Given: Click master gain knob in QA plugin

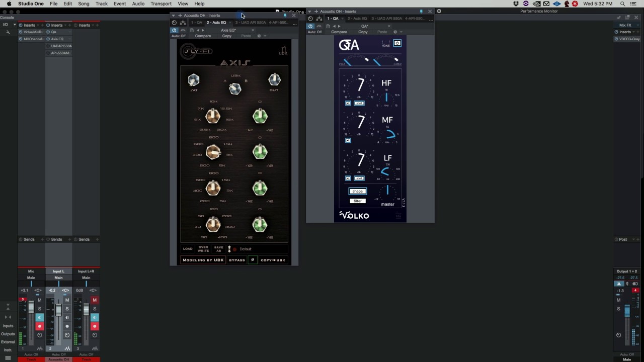Looking at the screenshot, I should click(x=387, y=193).
